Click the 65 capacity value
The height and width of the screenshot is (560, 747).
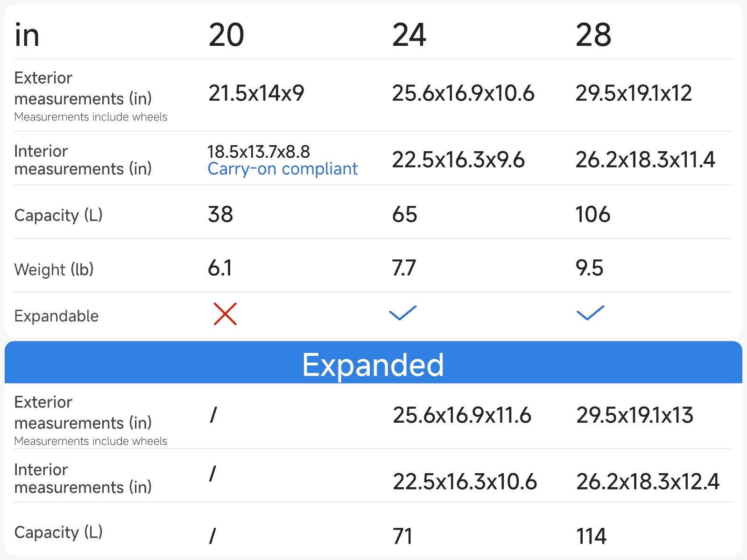tap(404, 215)
